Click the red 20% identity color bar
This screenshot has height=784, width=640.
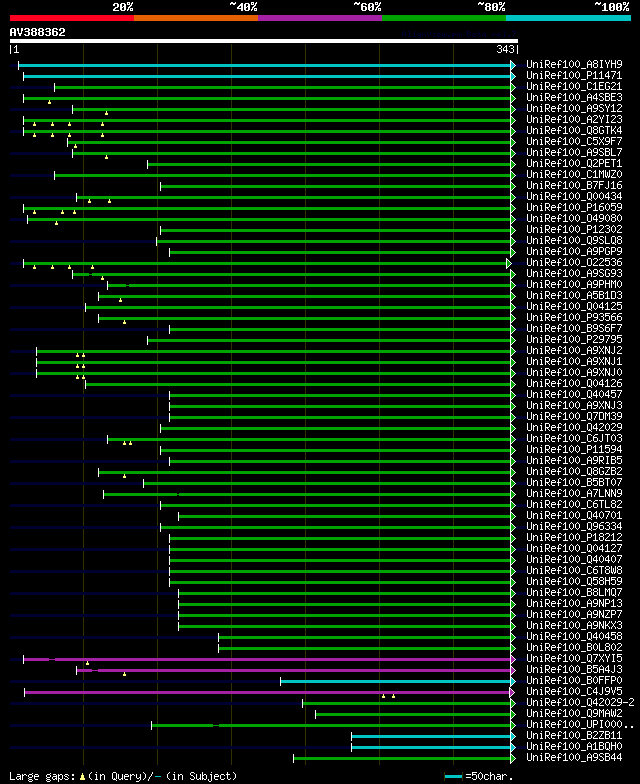(x=72, y=18)
